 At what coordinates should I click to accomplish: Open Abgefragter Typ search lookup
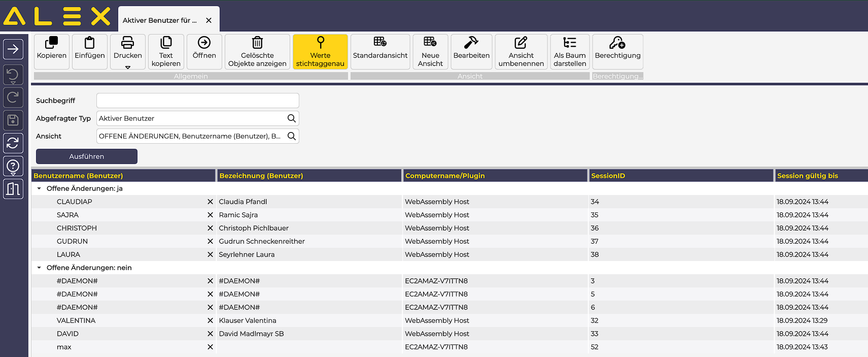[x=291, y=118]
